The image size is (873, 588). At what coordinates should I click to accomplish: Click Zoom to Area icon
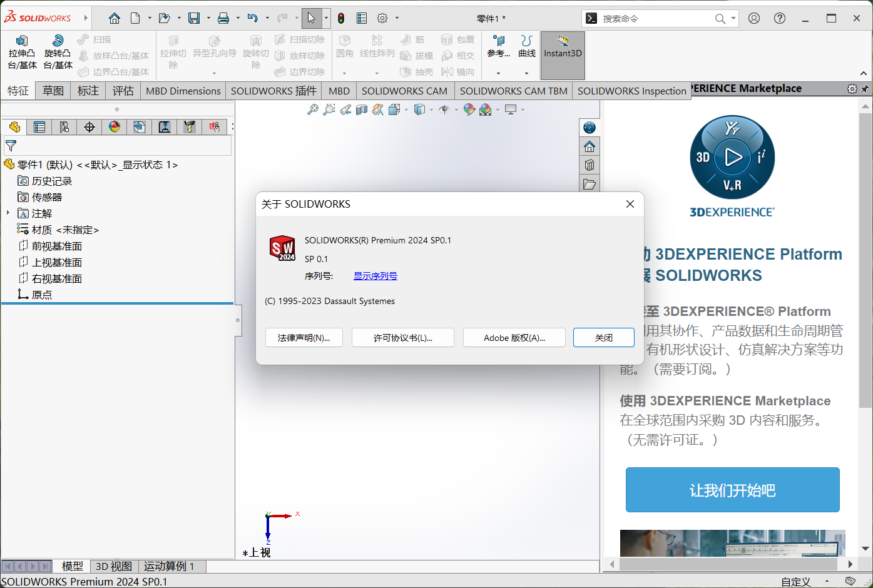tap(329, 109)
